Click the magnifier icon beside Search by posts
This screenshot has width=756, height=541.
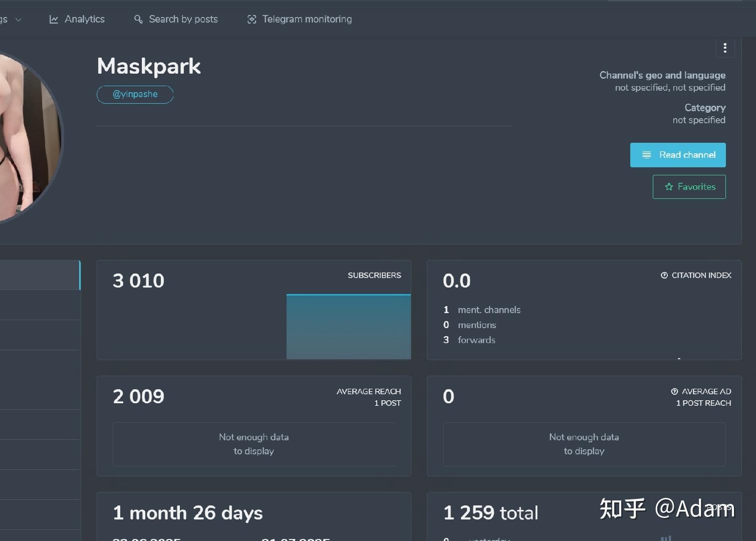[x=138, y=19]
